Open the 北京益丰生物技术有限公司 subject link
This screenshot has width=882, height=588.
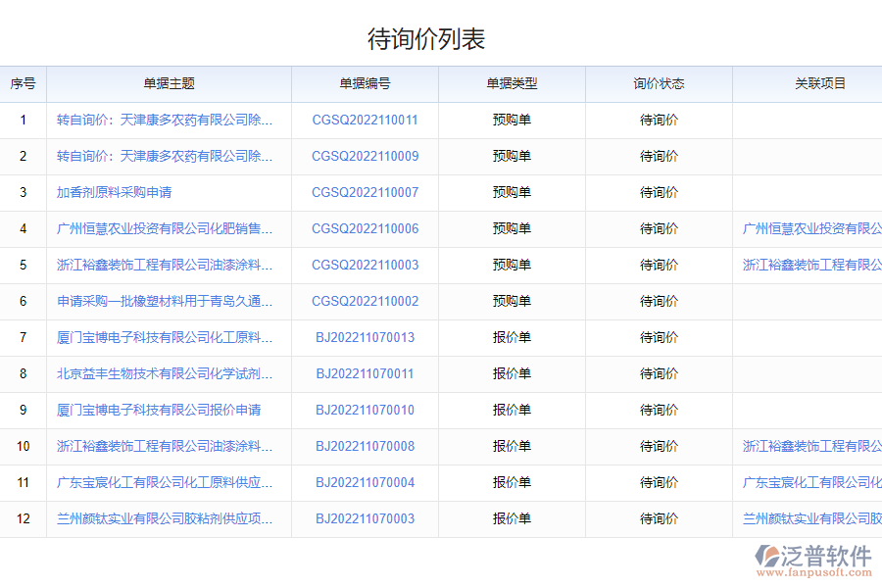[165, 374]
